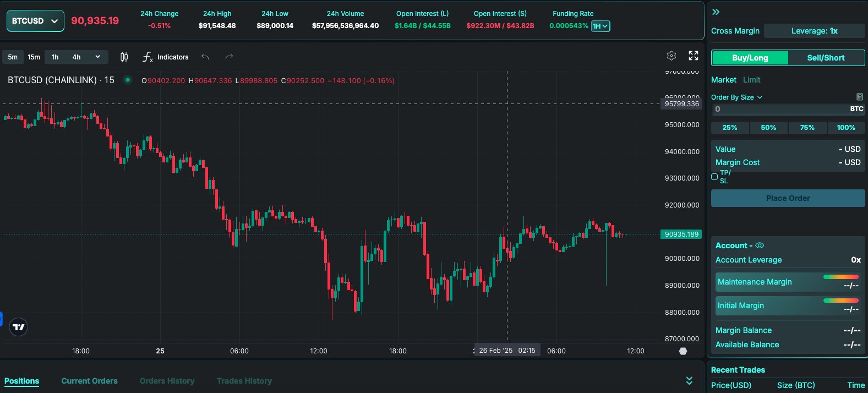Enable the TP/SL checkbox
The image size is (868, 393).
[714, 177]
